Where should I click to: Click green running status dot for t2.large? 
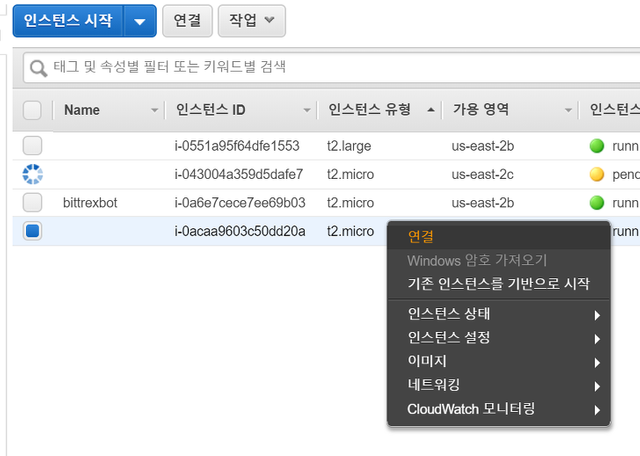point(597,146)
